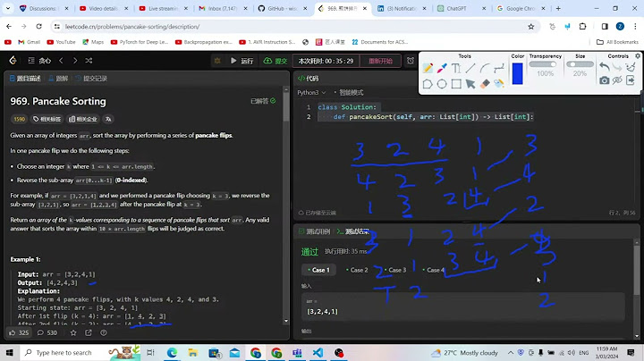Select Case 1 test tab
This screenshot has height=361, width=644.
318,270
